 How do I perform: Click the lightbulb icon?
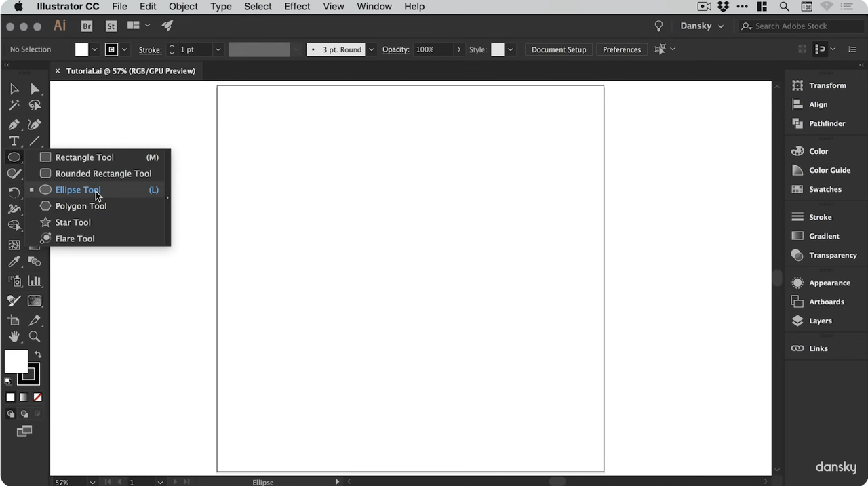point(658,26)
